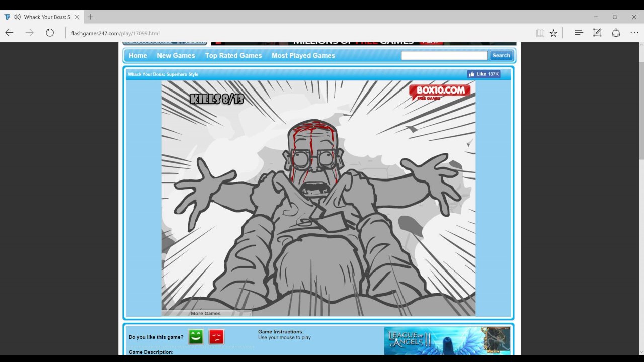644x362 pixels.
Task: Go back with the browser back arrow
Action: tap(9, 33)
